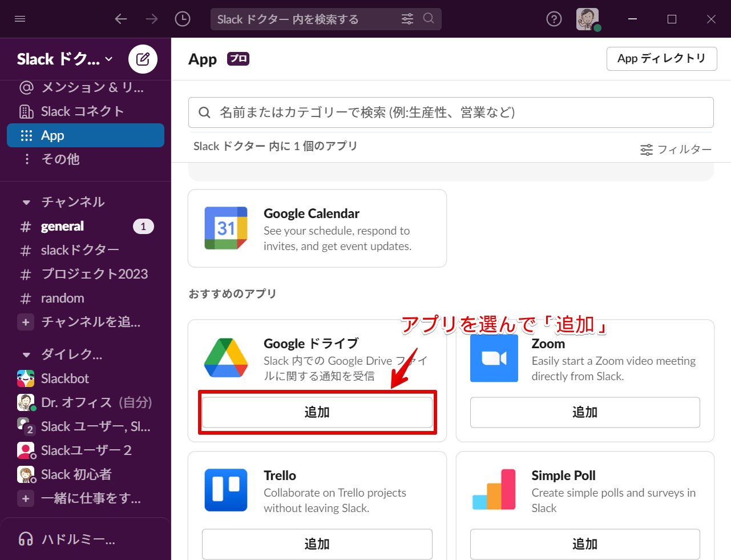Select App item in sidebar
This screenshot has width=731, height=560.
point(86,135)
